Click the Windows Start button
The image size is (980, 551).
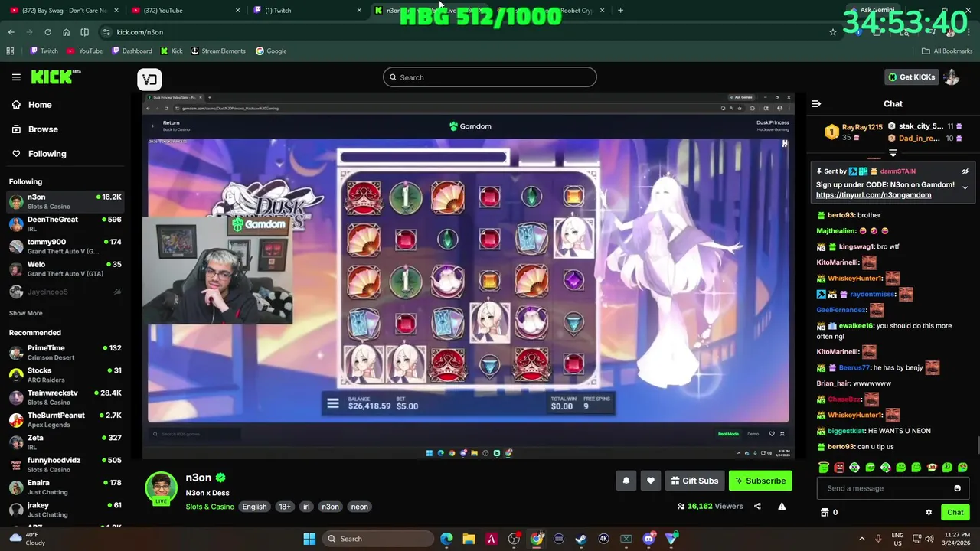(x=309, y=539)
